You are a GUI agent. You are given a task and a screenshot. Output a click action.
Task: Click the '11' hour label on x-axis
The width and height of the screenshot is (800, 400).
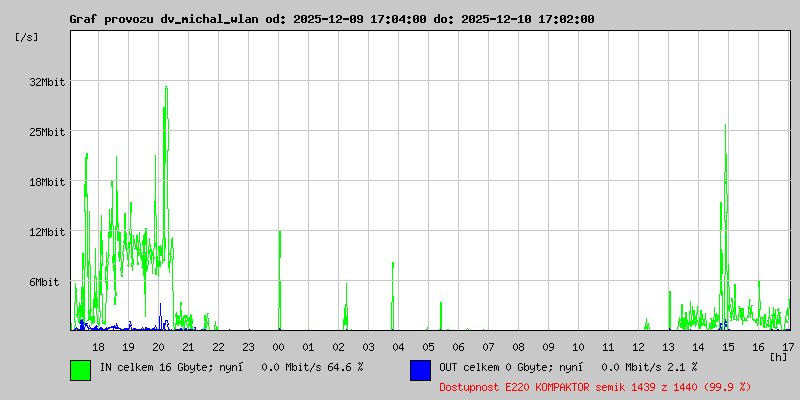pyautogui.click(x=608, y=347)
